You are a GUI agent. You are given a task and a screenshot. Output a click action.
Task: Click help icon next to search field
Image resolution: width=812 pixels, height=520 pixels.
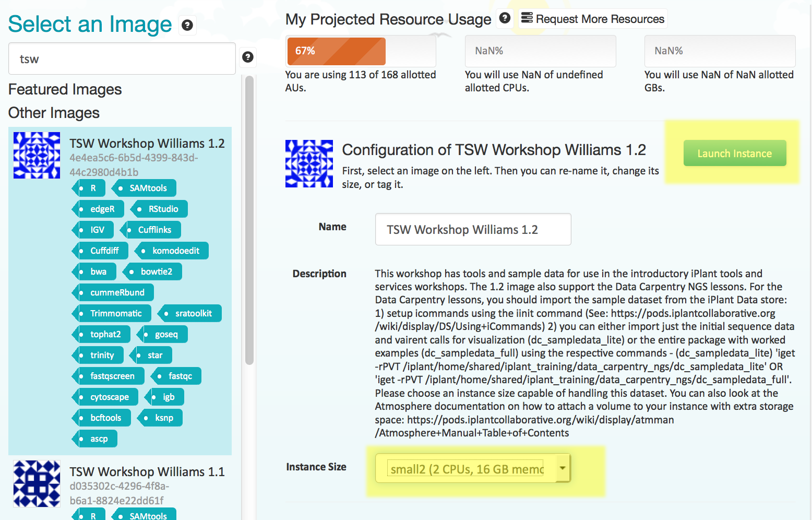248,57
